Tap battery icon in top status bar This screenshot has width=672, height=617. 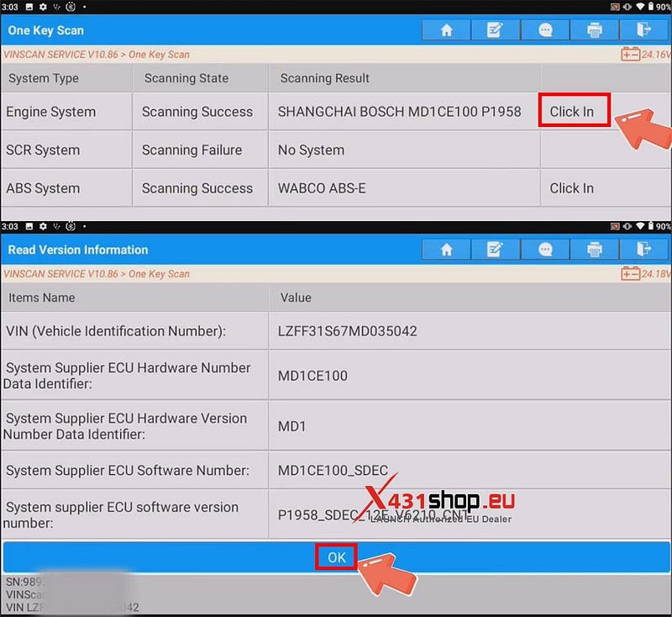[650, 7]
